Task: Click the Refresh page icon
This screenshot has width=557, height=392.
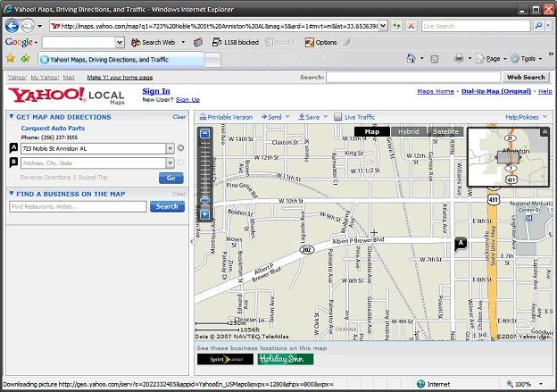Action: coord(396,26)
